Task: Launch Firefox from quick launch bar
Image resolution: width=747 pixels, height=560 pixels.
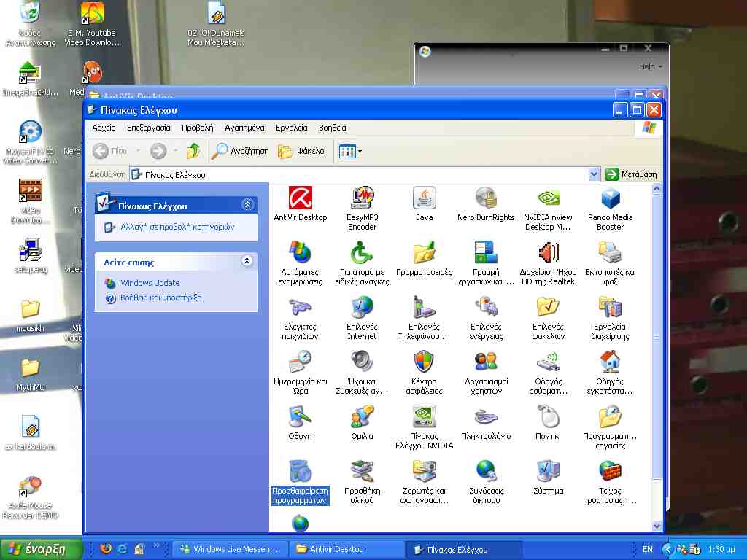Action: pos(106,549)
